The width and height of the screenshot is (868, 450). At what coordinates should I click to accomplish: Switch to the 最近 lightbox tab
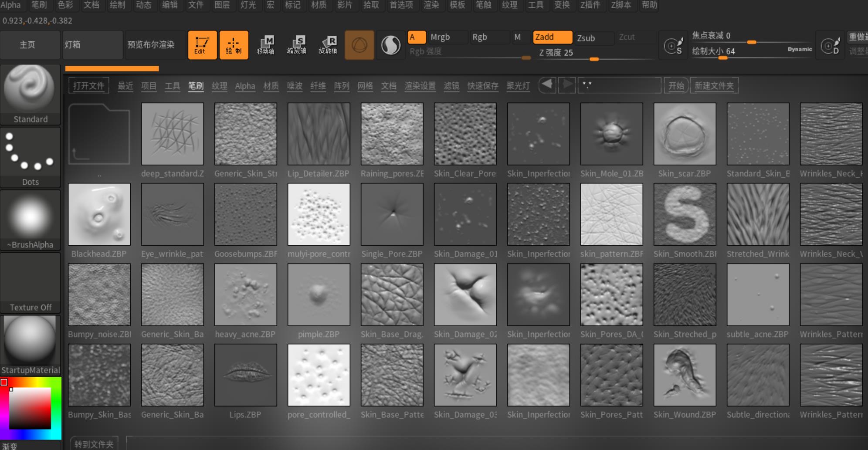tap(125, 85)
